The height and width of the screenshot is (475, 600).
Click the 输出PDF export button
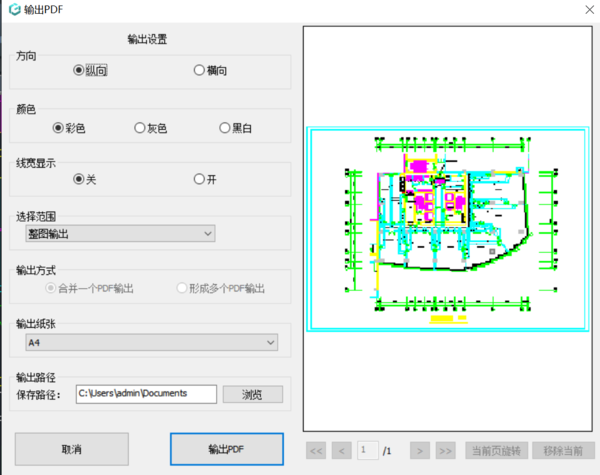tap(227, 449)
